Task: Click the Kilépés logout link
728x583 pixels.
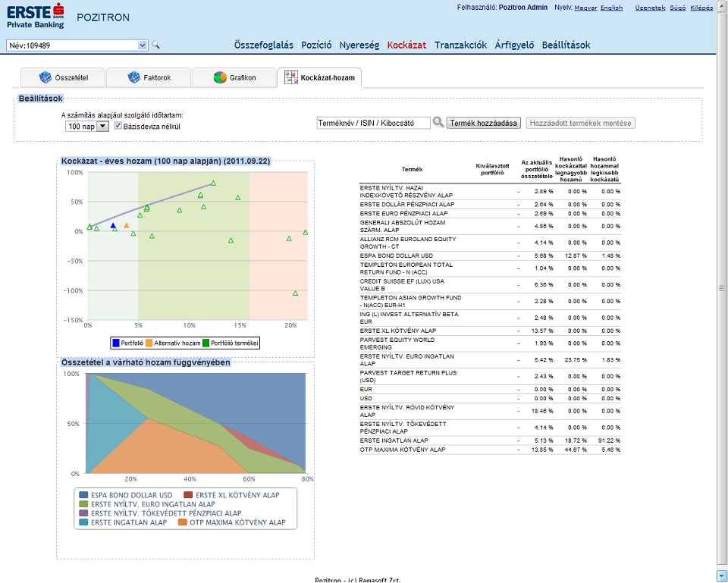Action: tap(701, 8)
